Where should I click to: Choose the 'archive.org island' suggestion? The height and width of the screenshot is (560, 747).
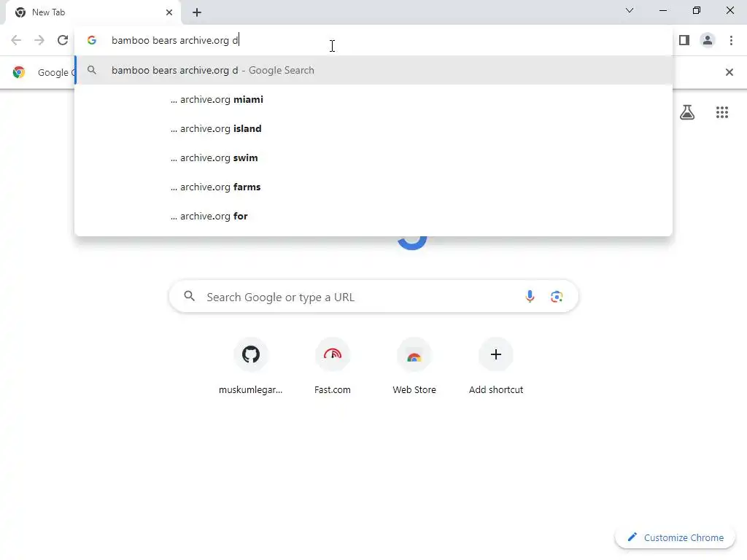tap(373, 128)
